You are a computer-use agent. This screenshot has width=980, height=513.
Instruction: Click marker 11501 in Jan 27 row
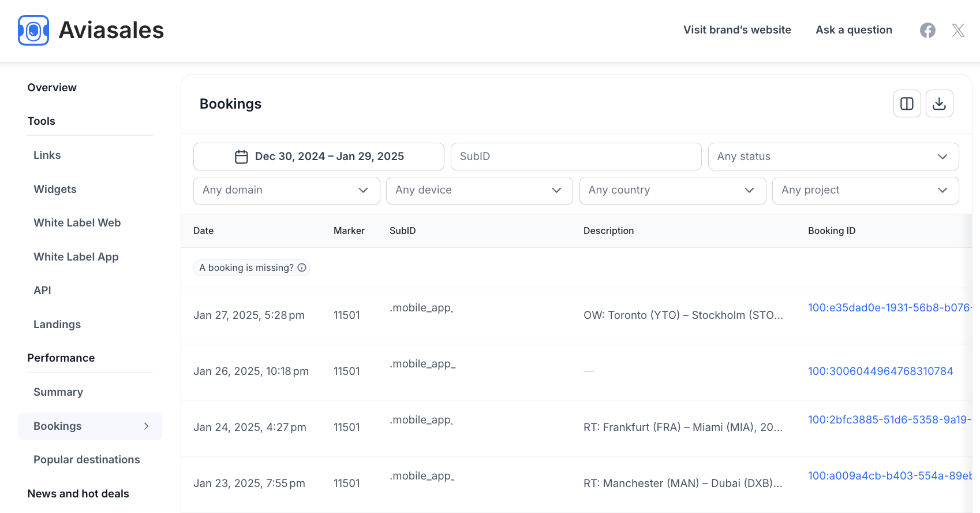[347, 315]
